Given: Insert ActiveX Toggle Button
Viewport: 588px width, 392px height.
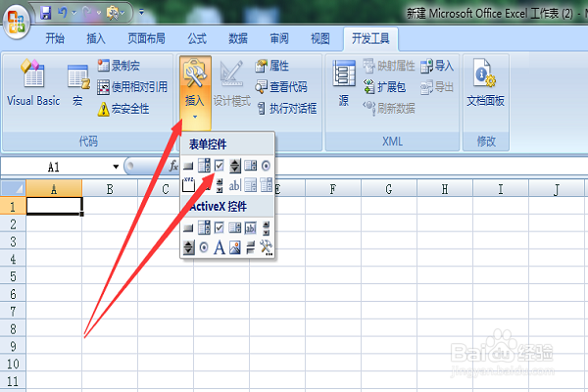Looking at the screenshot, I should click(251, 247).
